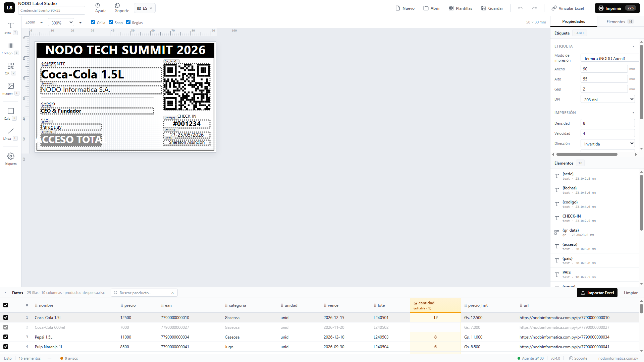Uncheck the Pepsi 1.5L row
Viewport: 644px width, 362px height.
coord(6,337)
